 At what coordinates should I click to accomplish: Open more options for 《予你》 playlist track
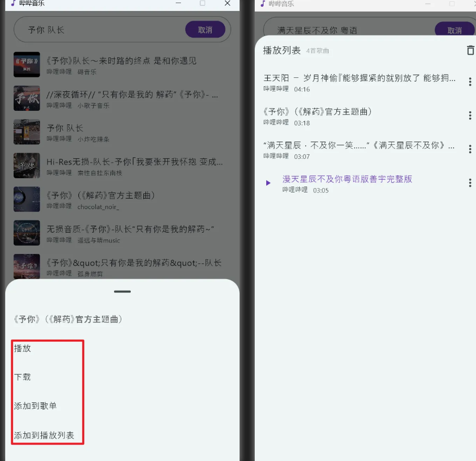[470, 115]
